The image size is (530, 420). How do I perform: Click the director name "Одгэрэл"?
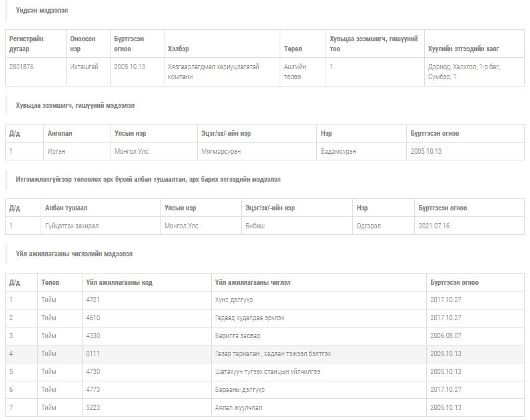369,226
